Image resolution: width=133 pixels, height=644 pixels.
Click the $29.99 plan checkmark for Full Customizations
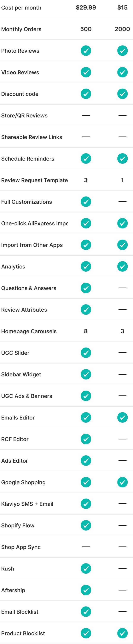(x=86, y=202)
